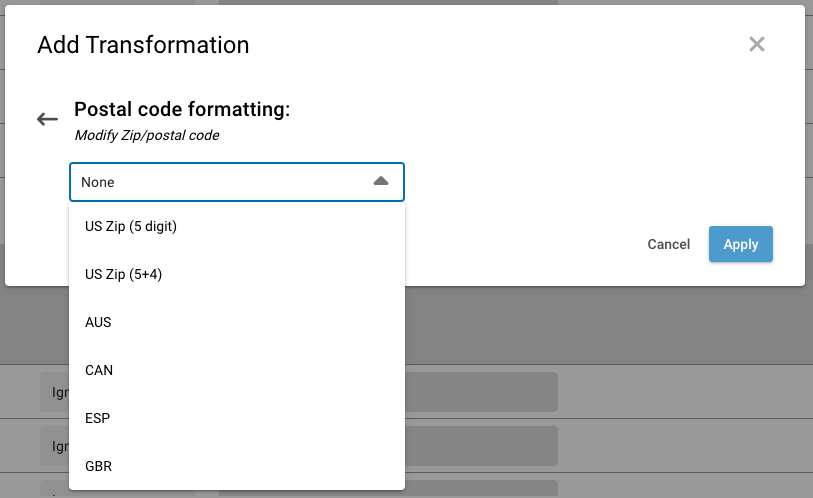Click the second dimmed Ign row label
Viewport: 813px width, 498px height.
click(58, 445)
